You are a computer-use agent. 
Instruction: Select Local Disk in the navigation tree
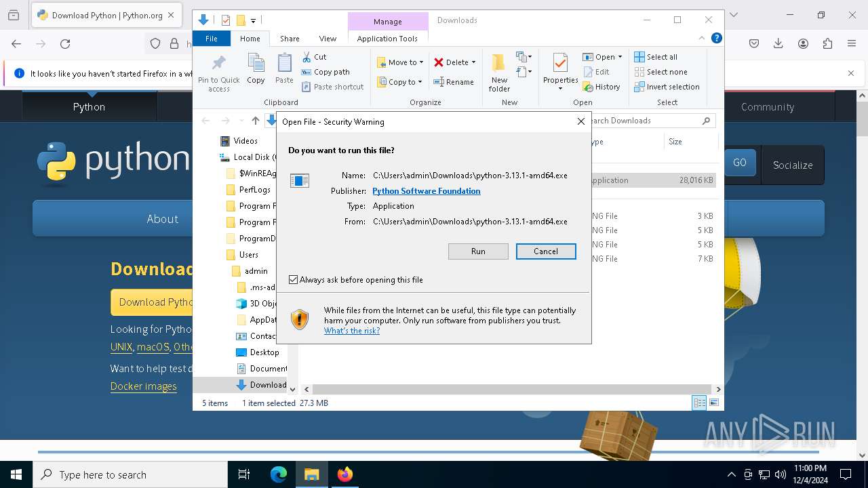[x=251, y=157]
